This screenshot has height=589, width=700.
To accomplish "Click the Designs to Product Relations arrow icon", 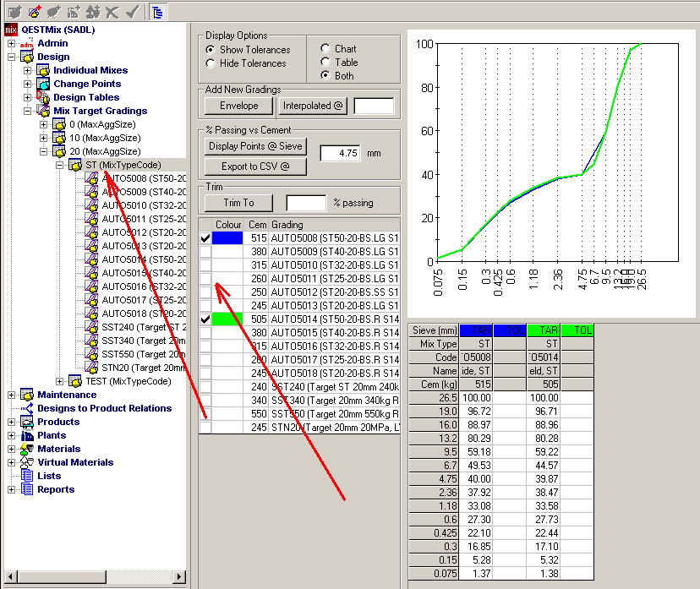I will [26, 408].
